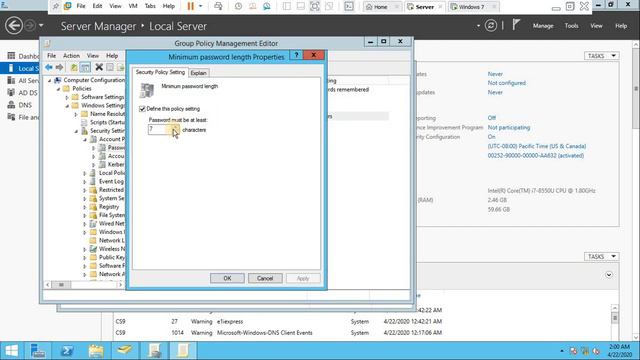The height and width of the screenshot is (360, 640).
Task: Click the taskbar clock showing 2:00 AM
Action: click(x=619, y=351)
